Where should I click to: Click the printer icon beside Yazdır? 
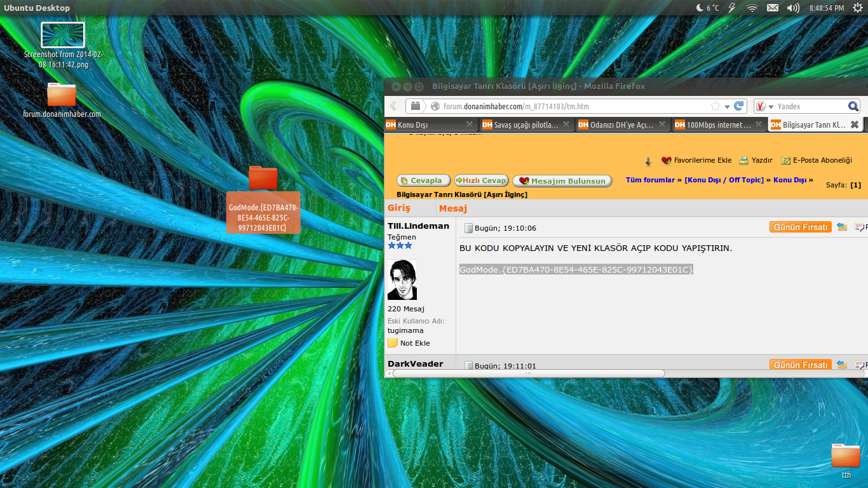743,161
